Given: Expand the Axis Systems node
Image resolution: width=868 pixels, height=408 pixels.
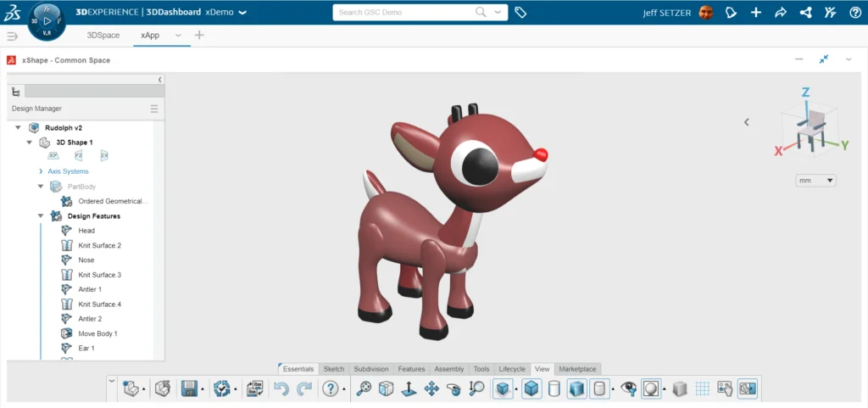Looking at the screenshot, I should click(x=40, y=171).
